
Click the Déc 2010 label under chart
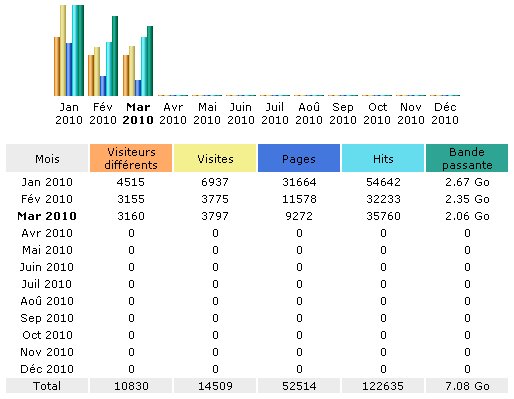(x=445, y=113)
